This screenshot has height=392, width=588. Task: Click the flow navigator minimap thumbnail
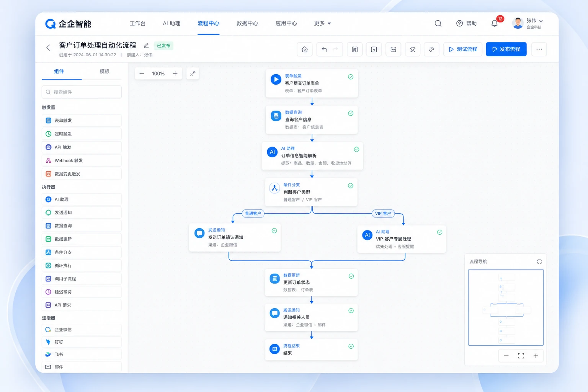pyautogui.click(x=506, y=307)
